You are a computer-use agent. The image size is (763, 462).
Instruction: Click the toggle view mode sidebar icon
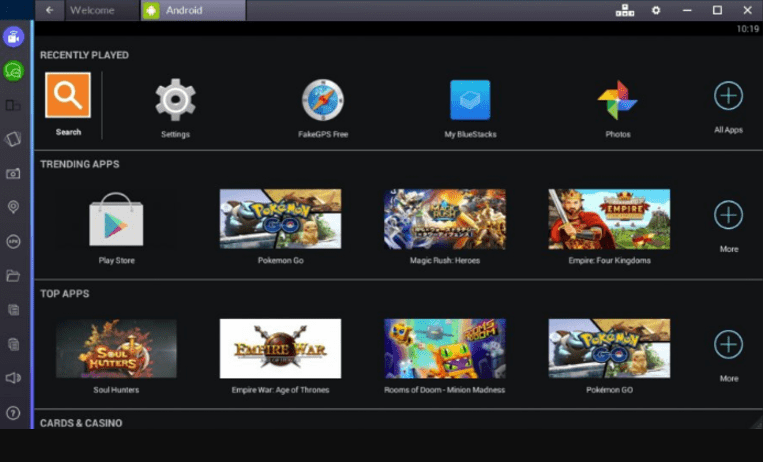point(13,105)
